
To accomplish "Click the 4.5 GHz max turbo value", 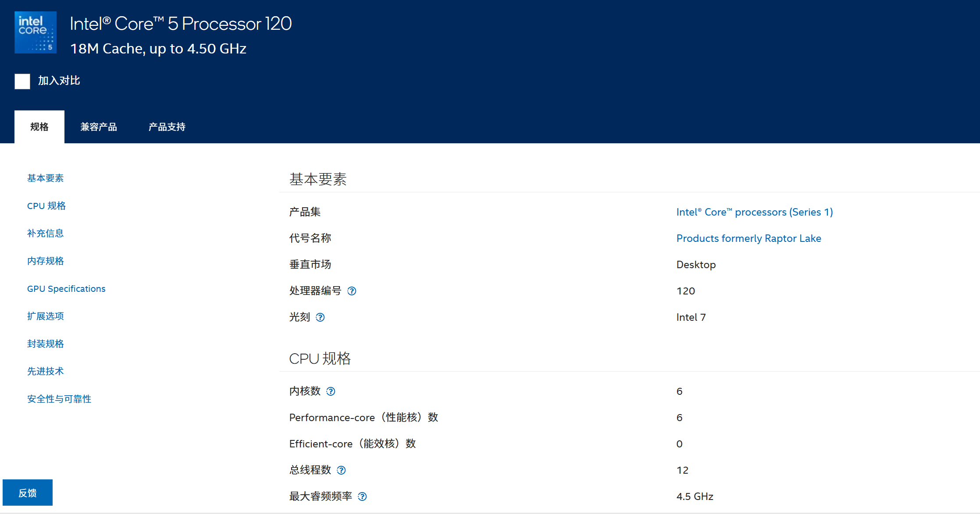I will click(695, 496).
